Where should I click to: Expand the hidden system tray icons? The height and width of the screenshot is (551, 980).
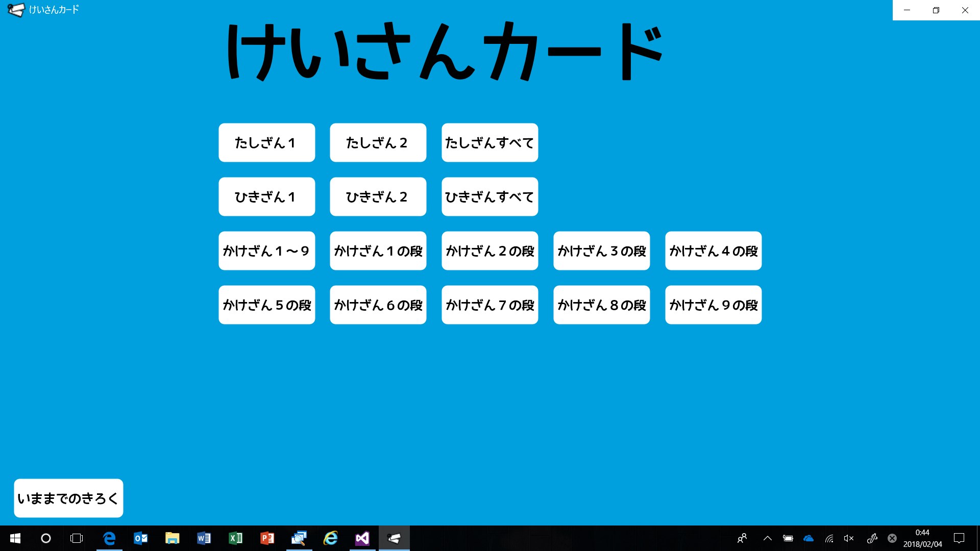(767, 538)
